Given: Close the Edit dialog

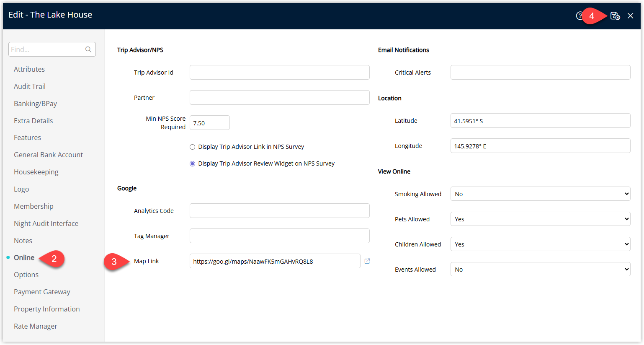Looking at the screenshot, I should pos(630,16).
